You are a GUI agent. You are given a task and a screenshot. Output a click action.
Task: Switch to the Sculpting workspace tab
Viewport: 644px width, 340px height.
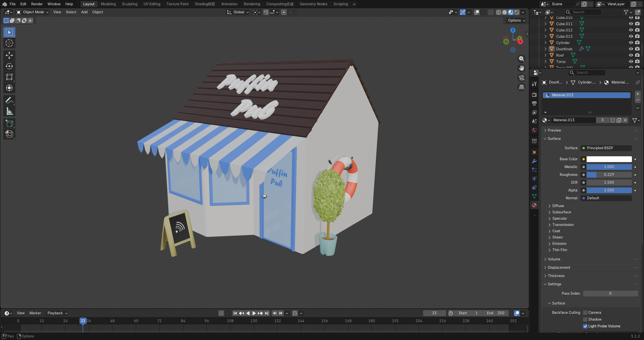click(x=130, y=4)
